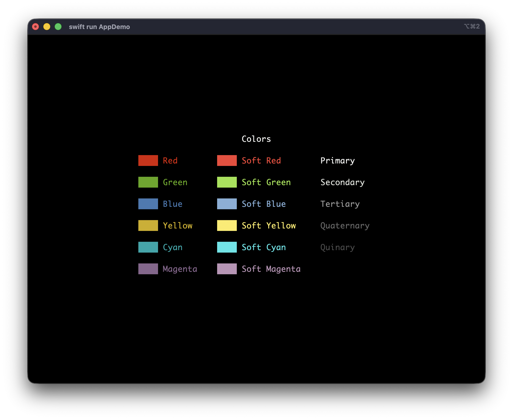The height and width of the screenshot is (420, 513).
Task: Maximize window with the green button
Action: 58,27
